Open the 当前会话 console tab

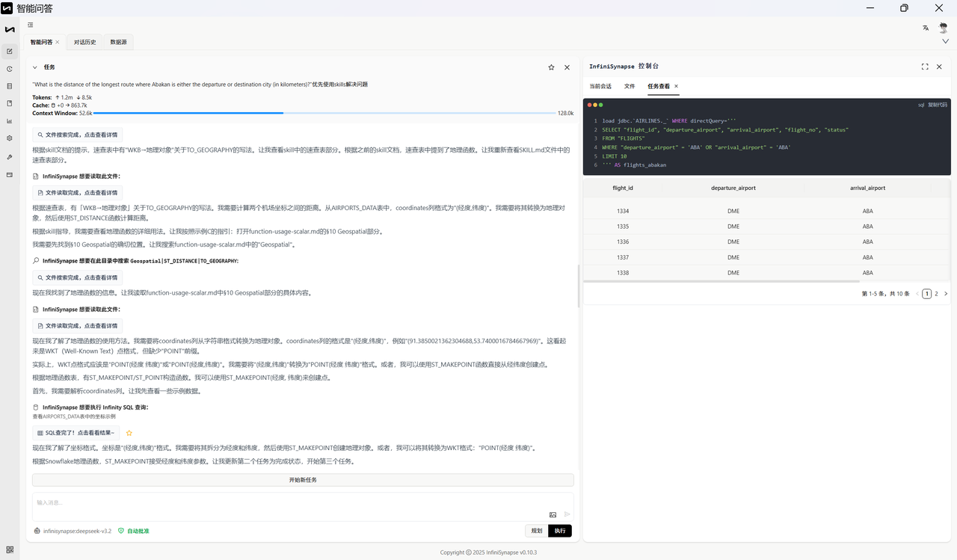point(600,86)
